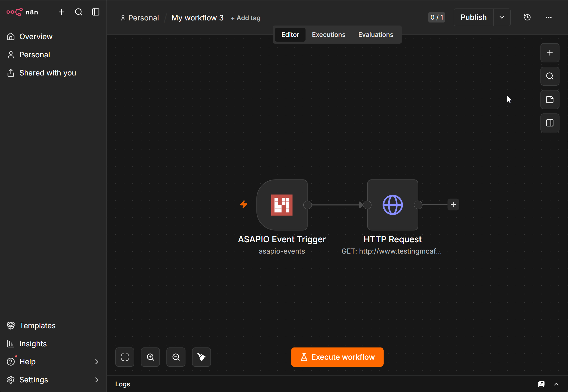Click ASAPIO Event Trigger label
568x392 pixels.
[282, 239]
